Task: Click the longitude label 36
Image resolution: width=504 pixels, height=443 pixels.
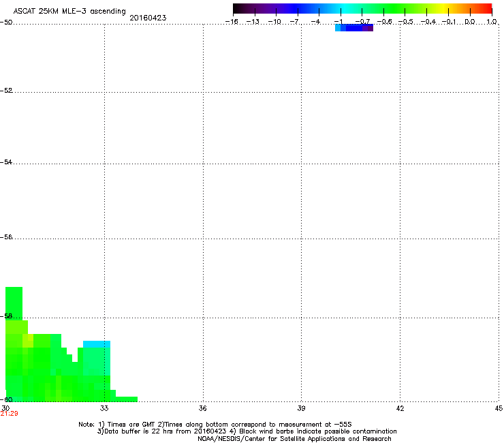Action: (202, 408)
